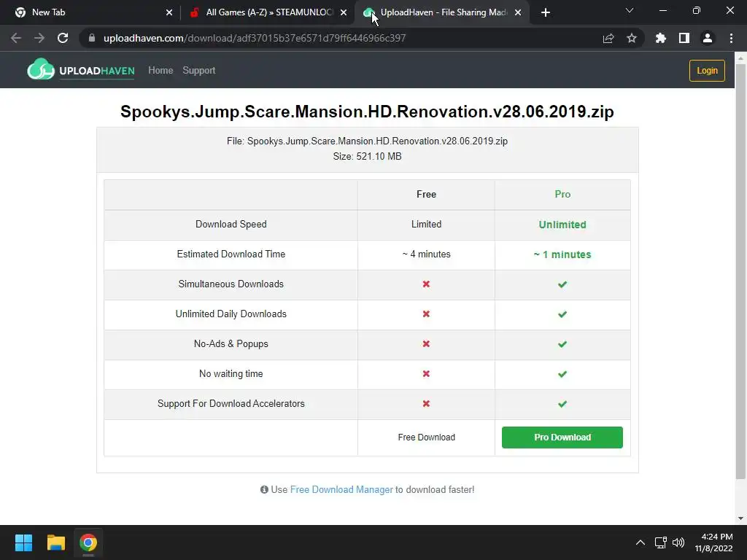Open File Explorer from the taskbar

click(55, 542)
